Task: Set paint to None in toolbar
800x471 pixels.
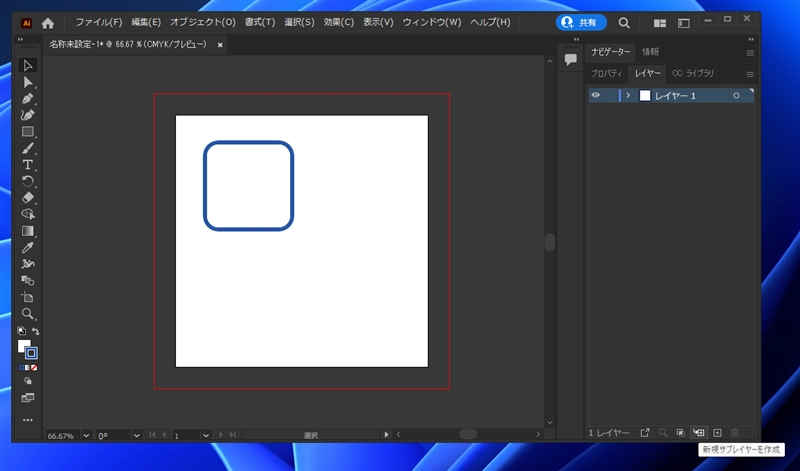Action: pyautogui.click(x=34, y=367)
